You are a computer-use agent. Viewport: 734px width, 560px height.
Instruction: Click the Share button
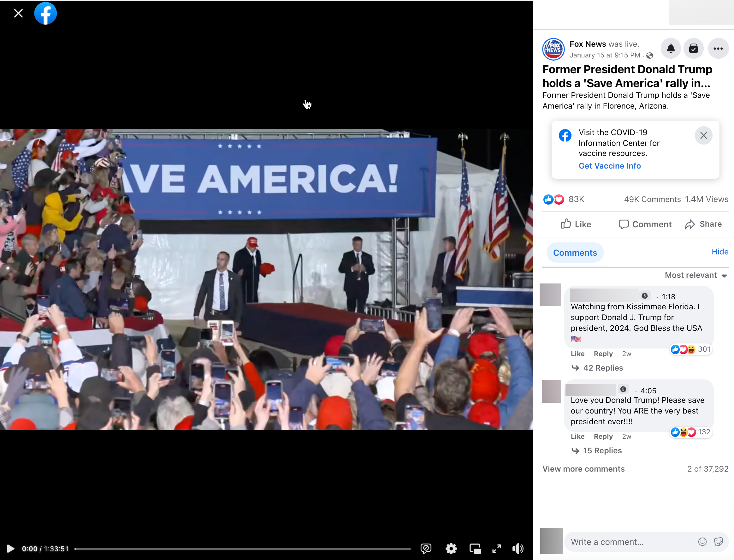pos(703,224)
